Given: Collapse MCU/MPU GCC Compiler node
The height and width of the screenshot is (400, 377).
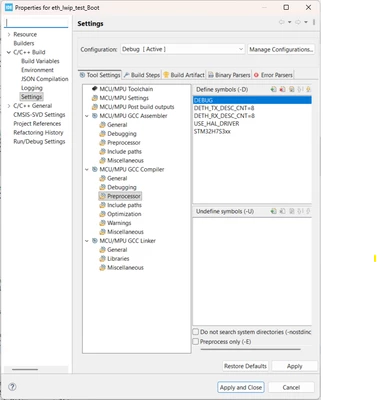Looking at the screenshot, I should pyautogui.click(x=87, y=170).
